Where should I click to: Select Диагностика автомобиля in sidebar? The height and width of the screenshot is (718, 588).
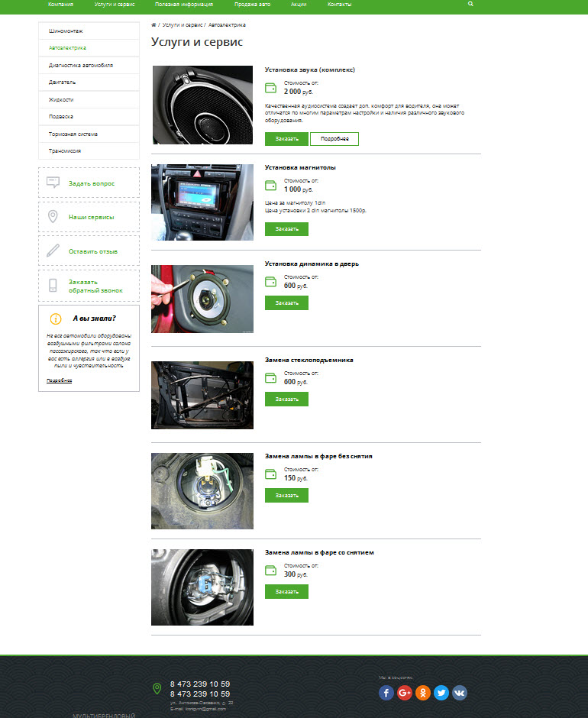click(x=89, y=65)
